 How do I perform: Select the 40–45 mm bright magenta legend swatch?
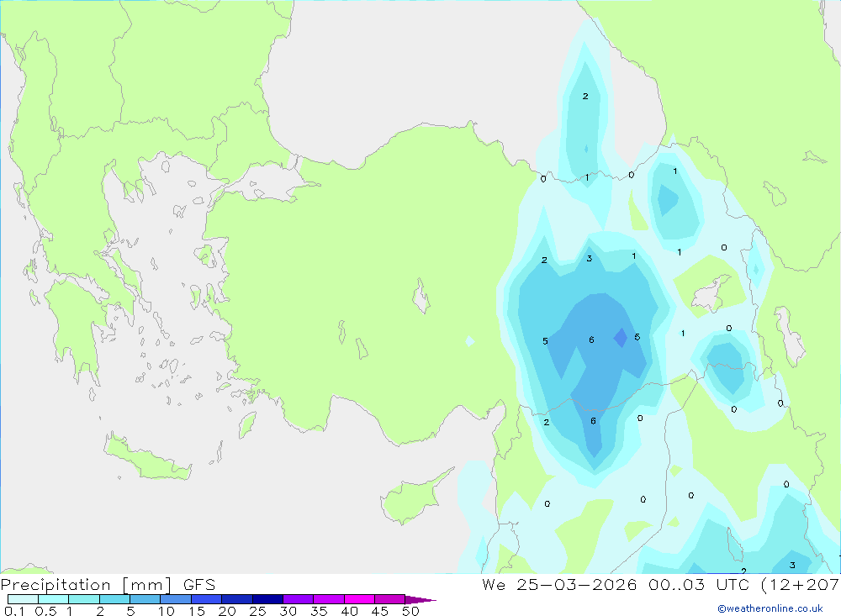click(x=359, y=599)
